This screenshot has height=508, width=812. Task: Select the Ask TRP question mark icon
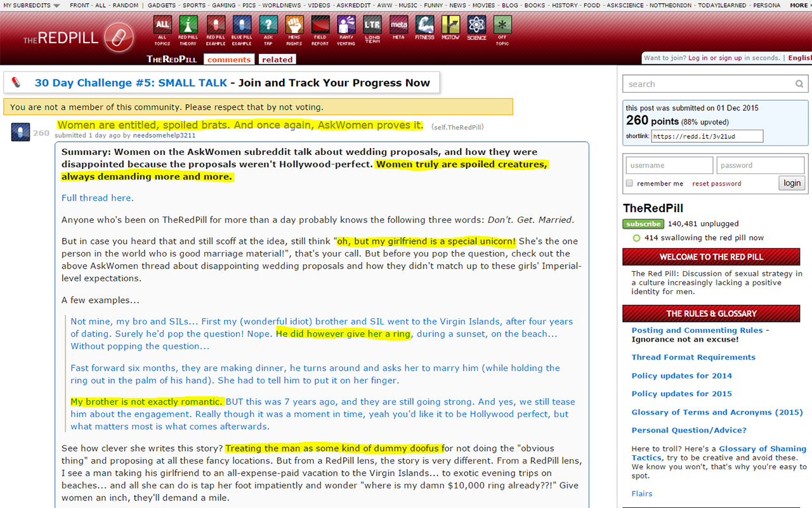click(268, 25)
